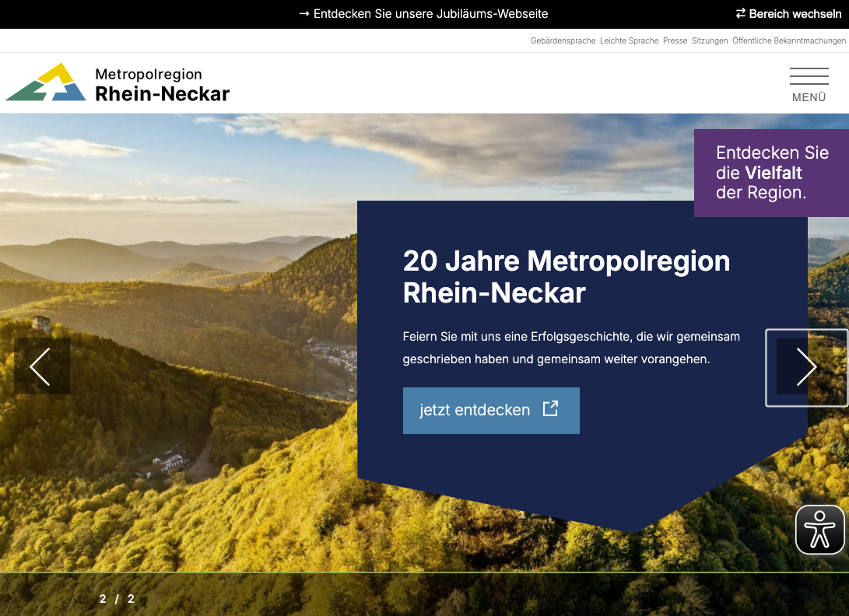The width and height of the screenshot is (849, 616).
Task: Click the external-link icon in jetzt entdecken
Action: pyautogui.click(x=550, y=409)
